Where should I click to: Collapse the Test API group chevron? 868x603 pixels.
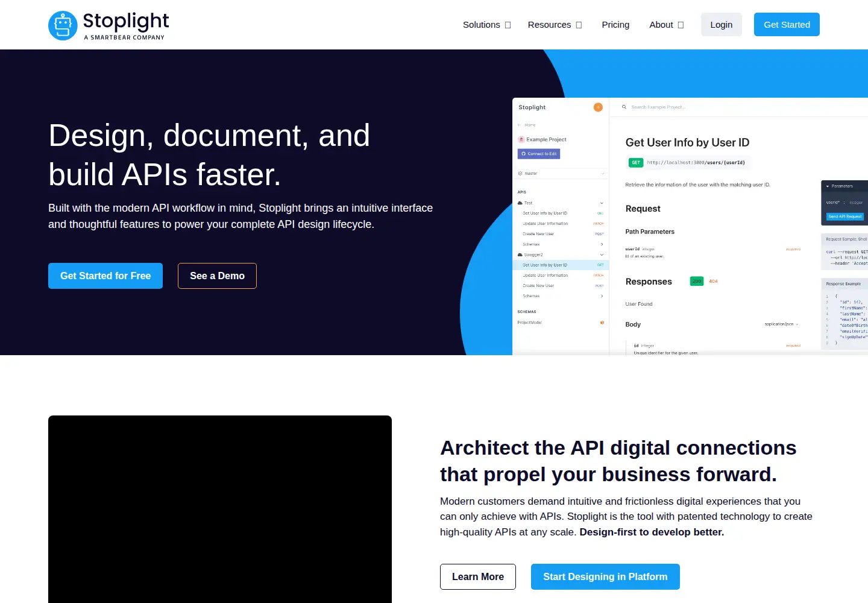602,203
